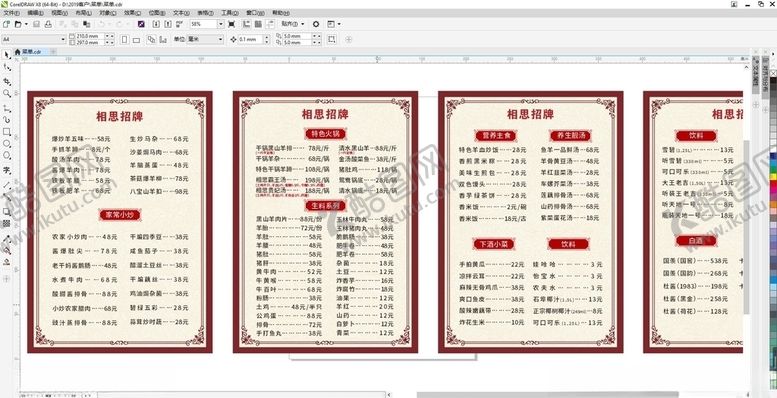
Task: Pick the no-color X swatch
Action: tap(773, 73)
